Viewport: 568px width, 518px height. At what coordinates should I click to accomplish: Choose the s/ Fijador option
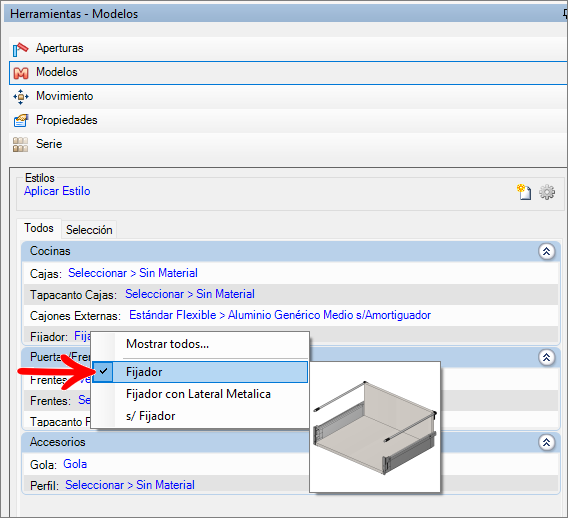(150, 416)
